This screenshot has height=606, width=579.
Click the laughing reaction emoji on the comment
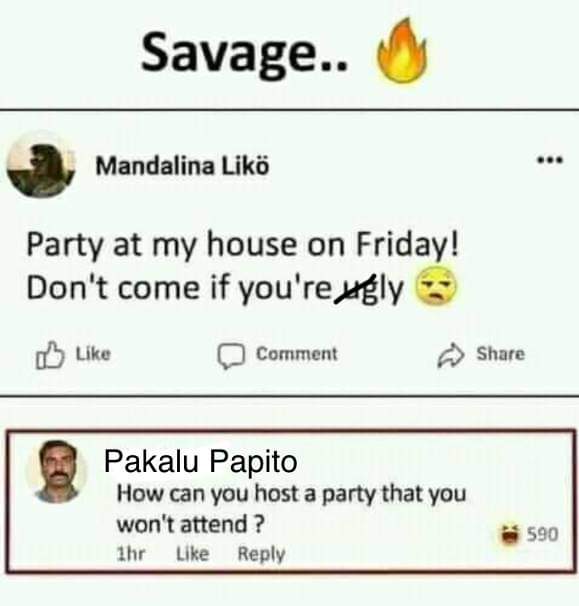click(509, 535)
